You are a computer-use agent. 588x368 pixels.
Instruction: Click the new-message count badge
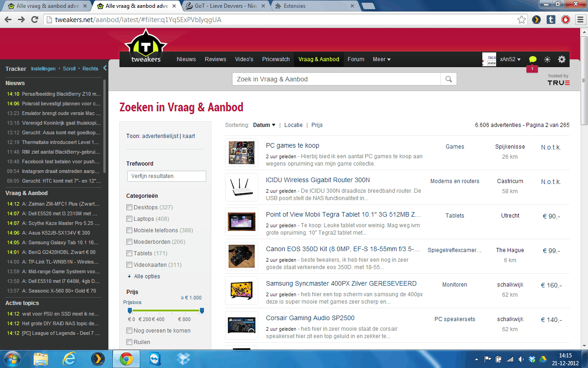point(532,69)
